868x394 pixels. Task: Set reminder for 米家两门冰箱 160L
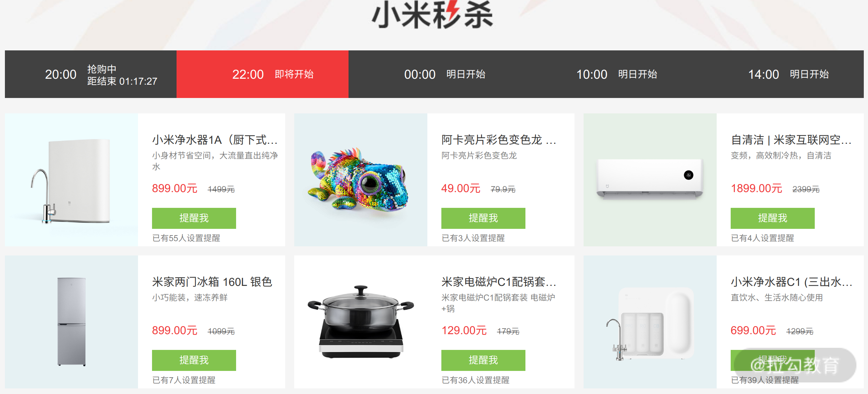pos(194,360)
